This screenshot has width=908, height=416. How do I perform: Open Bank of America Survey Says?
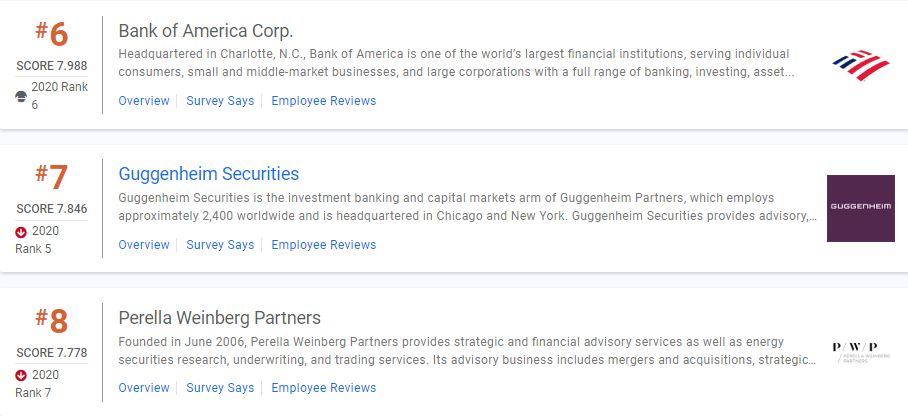click(x=220, y=101)
